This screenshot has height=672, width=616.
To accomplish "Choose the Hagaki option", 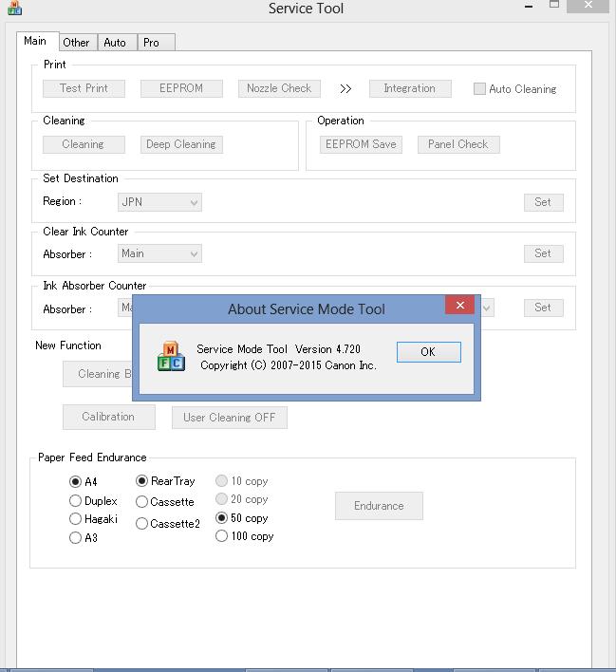I will (75, 519).
